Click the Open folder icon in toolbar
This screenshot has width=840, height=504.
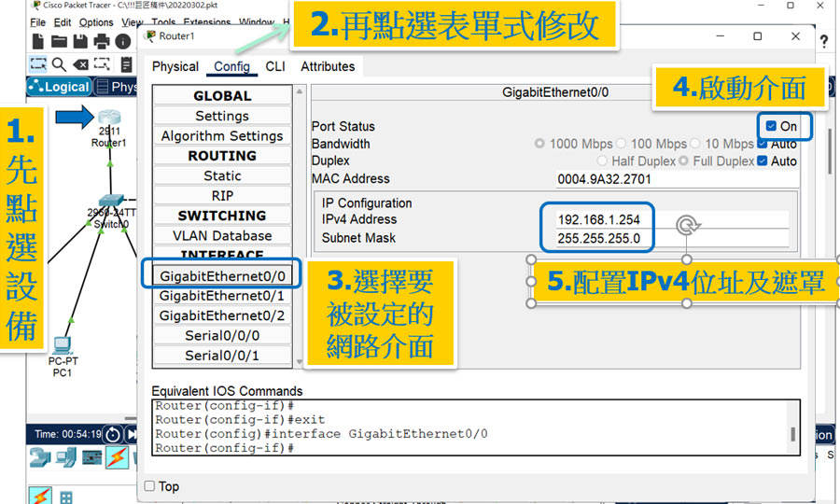click(59, 41)
